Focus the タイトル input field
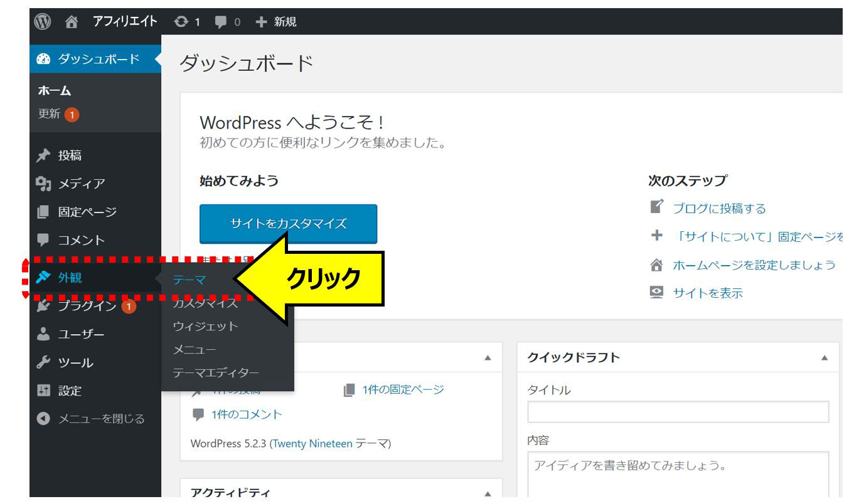The image size is (859, 504). (678, 412)
